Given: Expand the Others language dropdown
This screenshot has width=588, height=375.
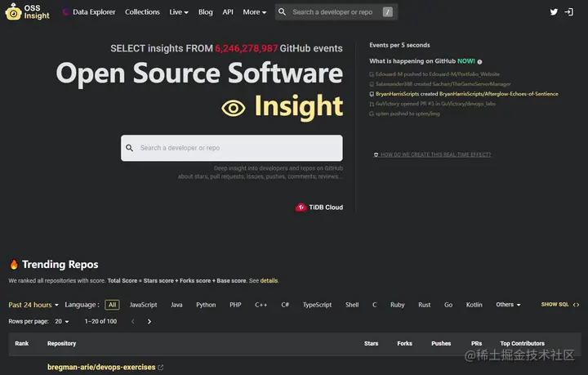Looking at the screenshot, I should click(508, 305).
